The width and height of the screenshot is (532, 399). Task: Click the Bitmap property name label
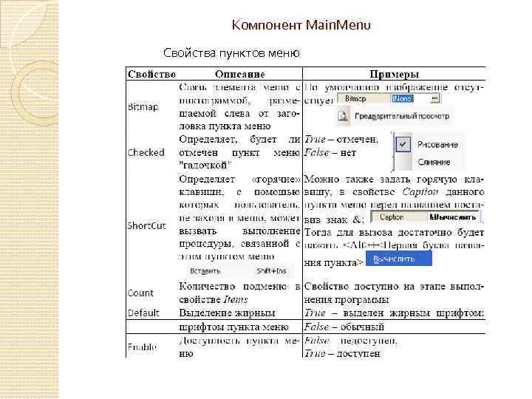tap(143, 107)
